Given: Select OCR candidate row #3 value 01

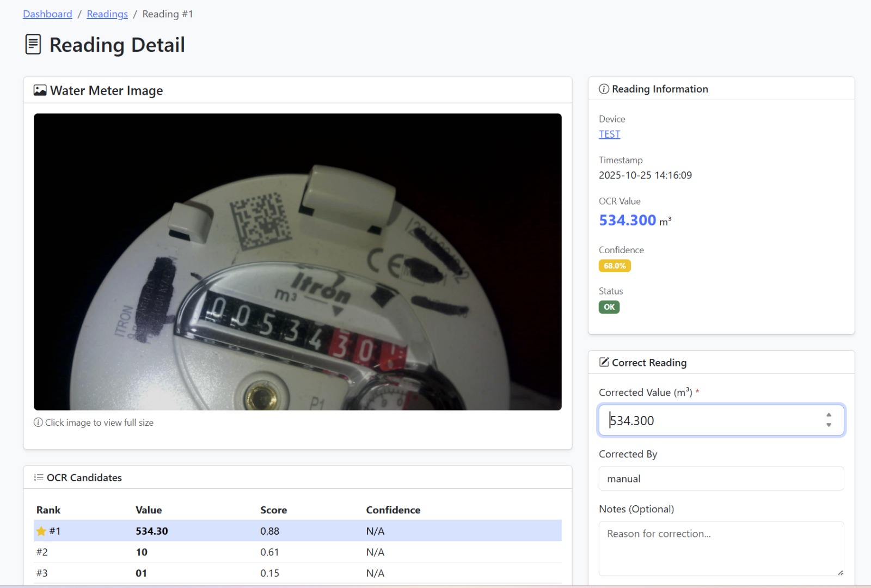Looking at the screenshot, I should pyautogui.click(x=297, y=573).
